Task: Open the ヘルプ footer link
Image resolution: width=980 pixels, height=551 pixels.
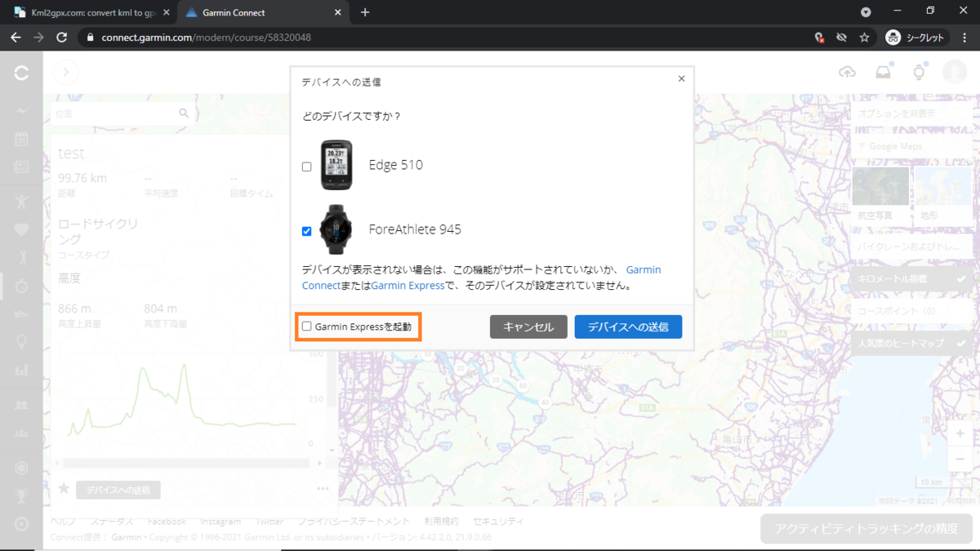Action: (63, 521)
